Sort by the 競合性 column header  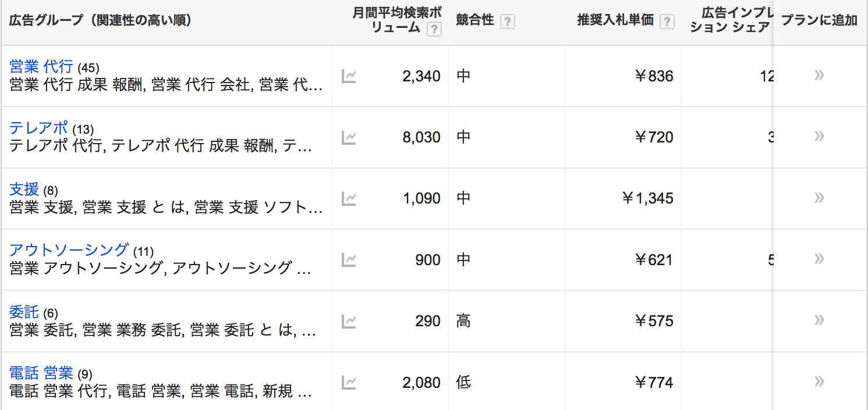tap(474, 20)
